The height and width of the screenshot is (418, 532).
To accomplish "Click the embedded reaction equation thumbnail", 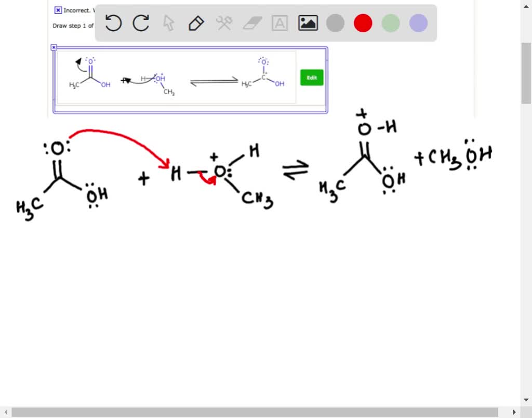I will pos(177,77).
